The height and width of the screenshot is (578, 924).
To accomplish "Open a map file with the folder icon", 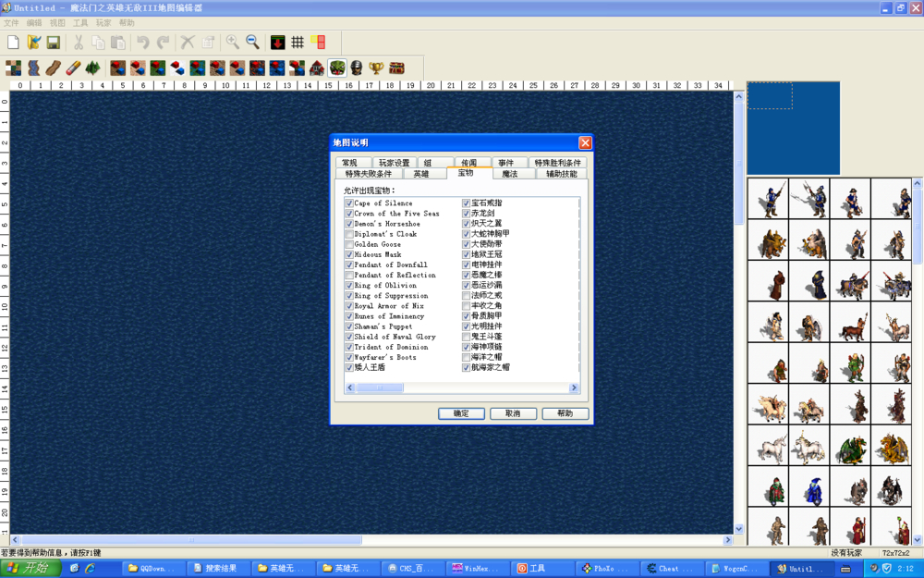I will (x=33, y=42).
